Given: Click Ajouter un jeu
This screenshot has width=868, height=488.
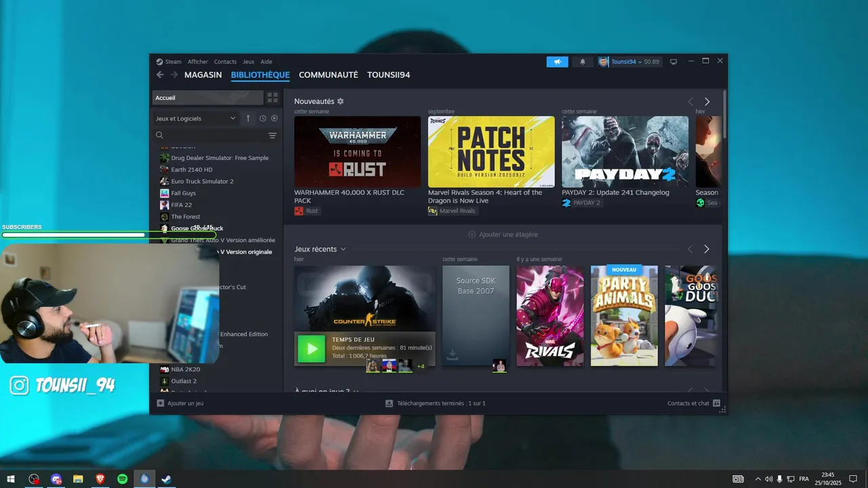Looking at the screenshot, I should pyautogui.click(x=180, y=403).
